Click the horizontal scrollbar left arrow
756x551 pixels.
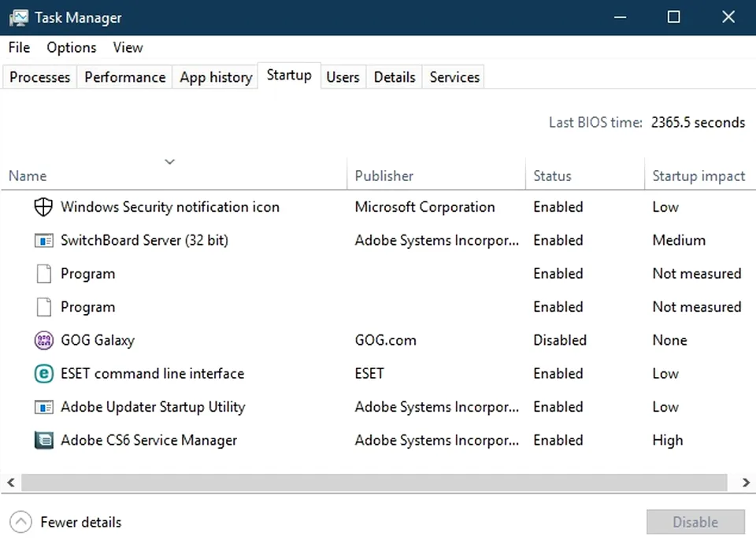[11, 483]
